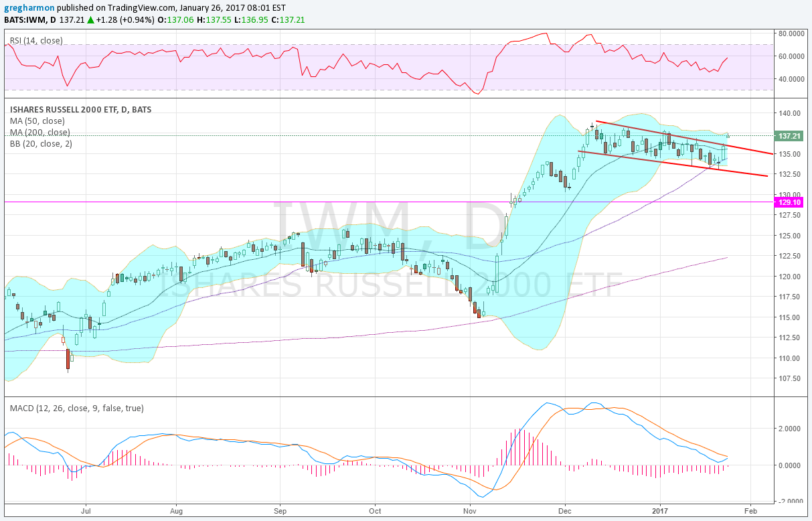Viewport: 812px width, 521px height.
Task: Select the RSI (14, close) indicator label
Action: [36, 40]
